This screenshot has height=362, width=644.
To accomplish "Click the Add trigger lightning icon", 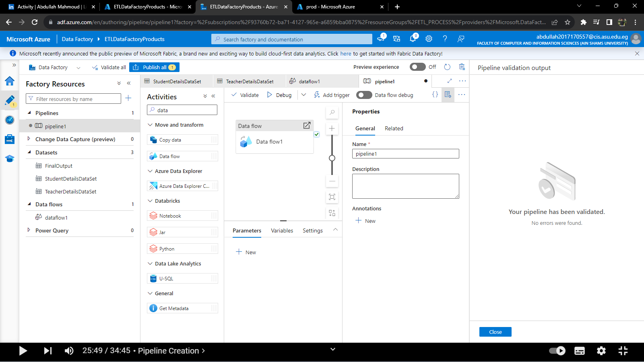I will (x=317, y=95).
